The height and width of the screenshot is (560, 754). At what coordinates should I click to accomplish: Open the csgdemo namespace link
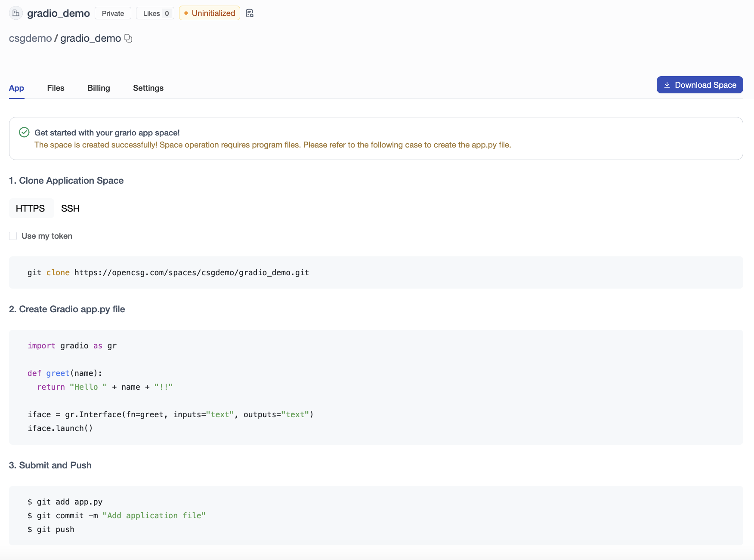[x=30, y=38]
